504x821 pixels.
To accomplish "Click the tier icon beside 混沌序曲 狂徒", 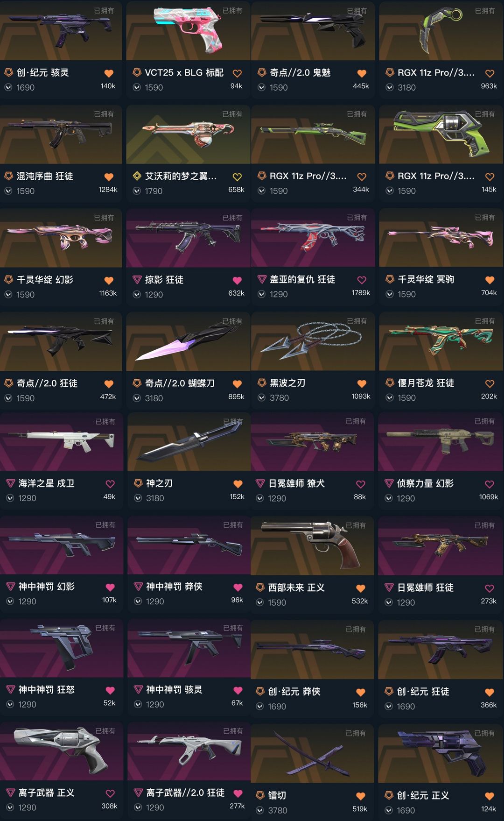I will coord(8,176).
